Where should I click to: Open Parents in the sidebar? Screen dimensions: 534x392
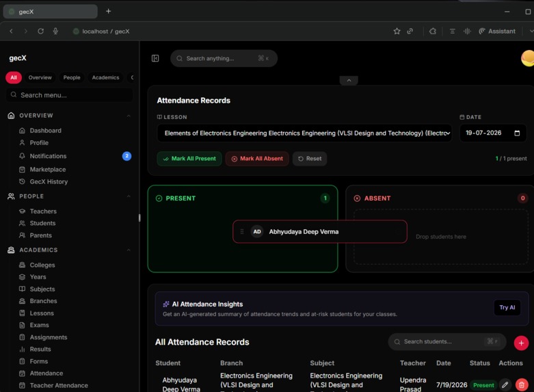(40, 235)
